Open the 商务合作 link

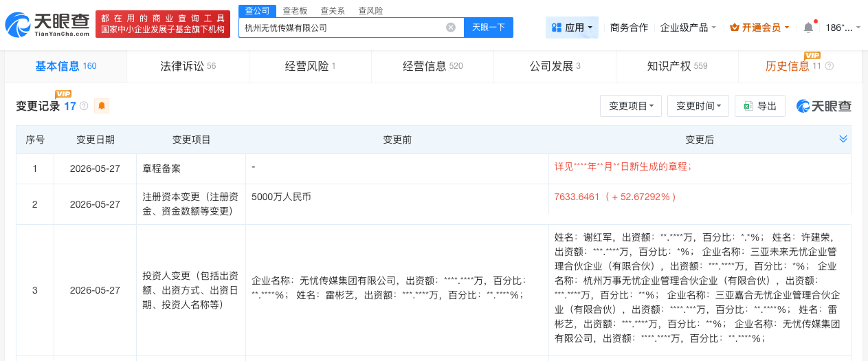[x=629, y=28]
